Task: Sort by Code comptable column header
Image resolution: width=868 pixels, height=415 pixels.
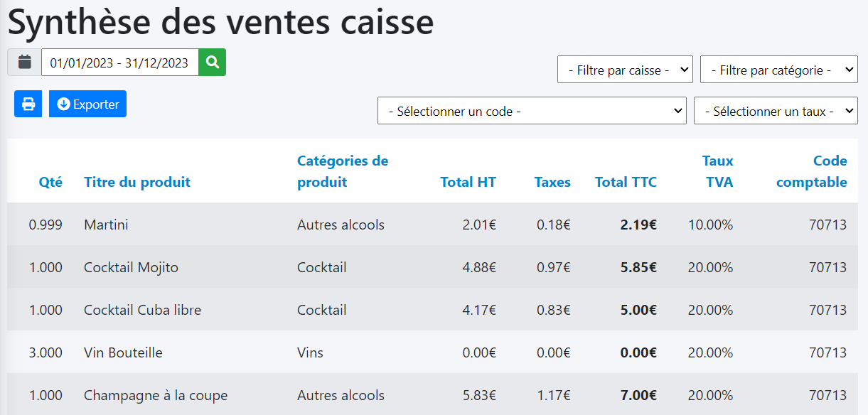Action: 812,171
